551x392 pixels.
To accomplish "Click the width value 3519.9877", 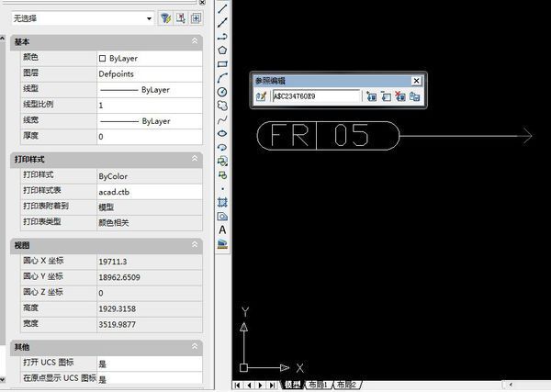I will coord(150,325).
